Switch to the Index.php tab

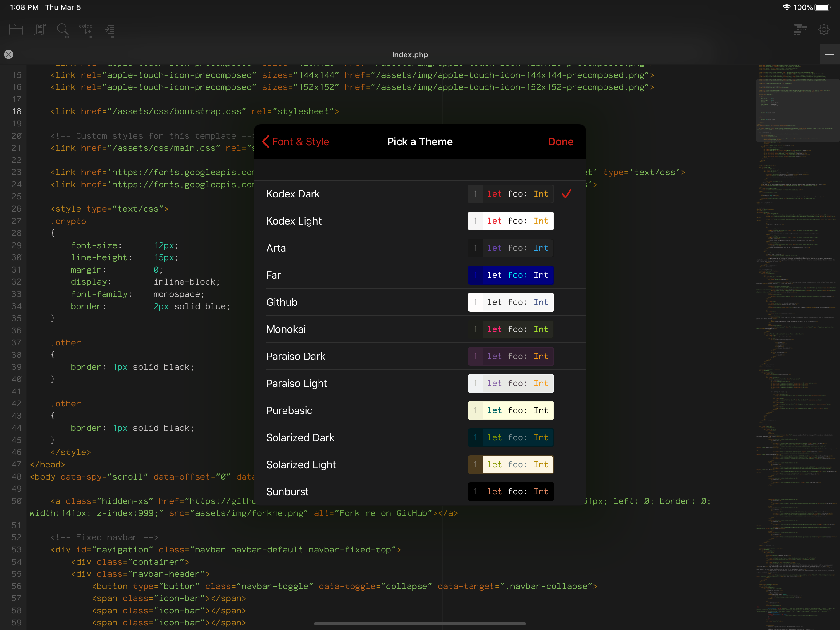pos(410,55)
